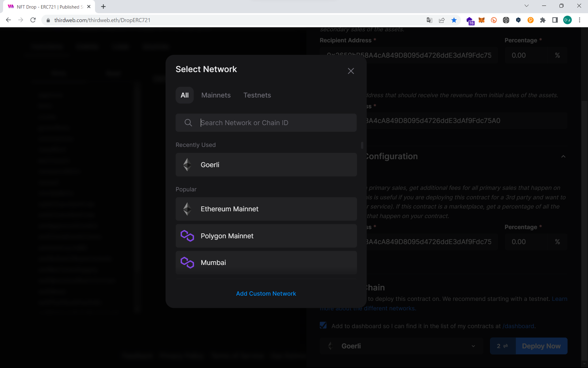Screen dimensions: 588x368
Task: Close the Select Network dialog
Action: (x=351, y=71)
